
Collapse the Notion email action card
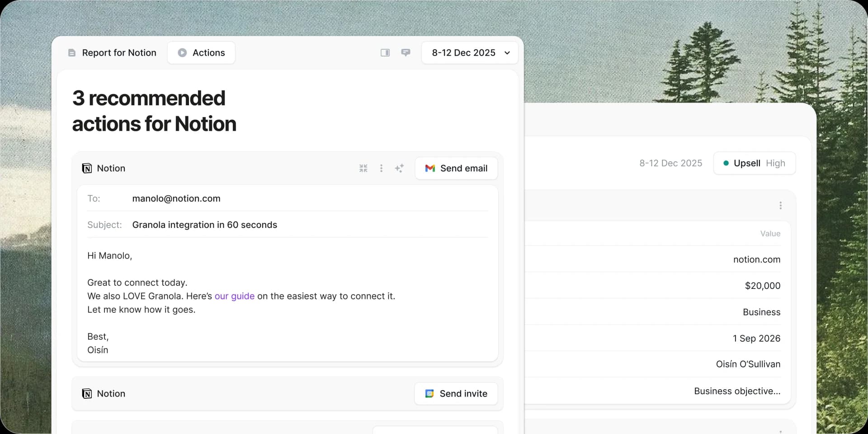[x=363, y=168]
